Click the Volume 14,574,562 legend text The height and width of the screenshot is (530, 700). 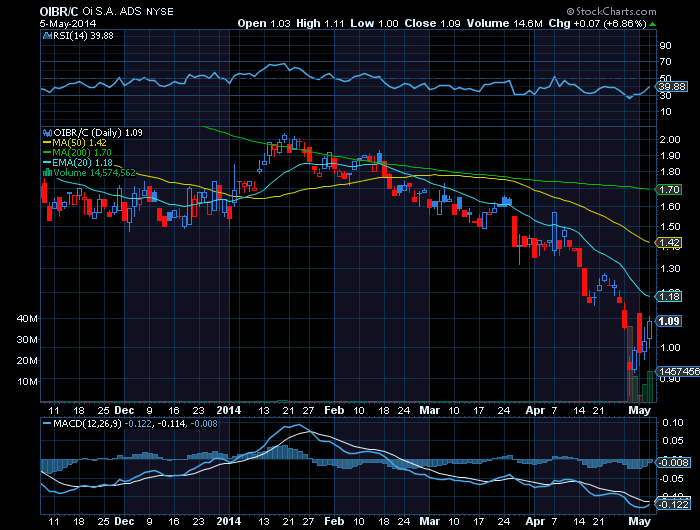[x=94, y=172]
